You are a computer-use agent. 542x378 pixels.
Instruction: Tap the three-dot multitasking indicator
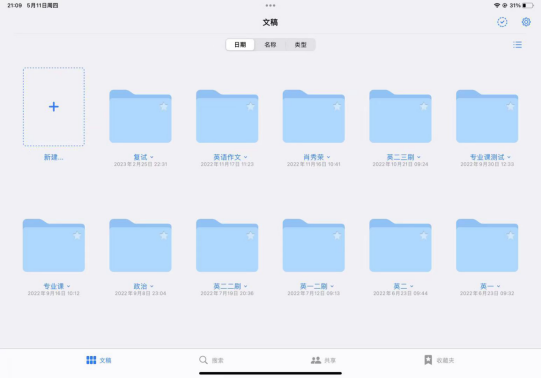pyautogui.click(x=270, y=6)
